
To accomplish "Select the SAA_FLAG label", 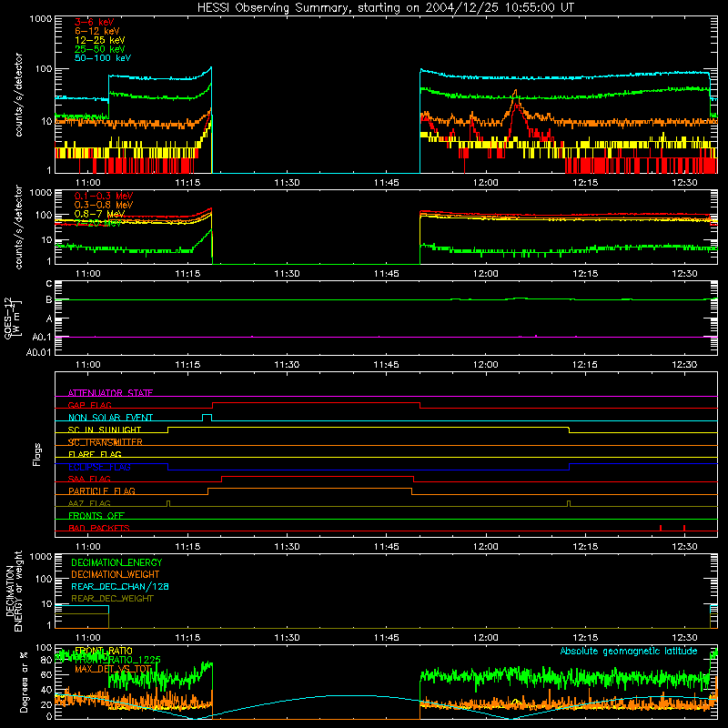I will 89,479.
